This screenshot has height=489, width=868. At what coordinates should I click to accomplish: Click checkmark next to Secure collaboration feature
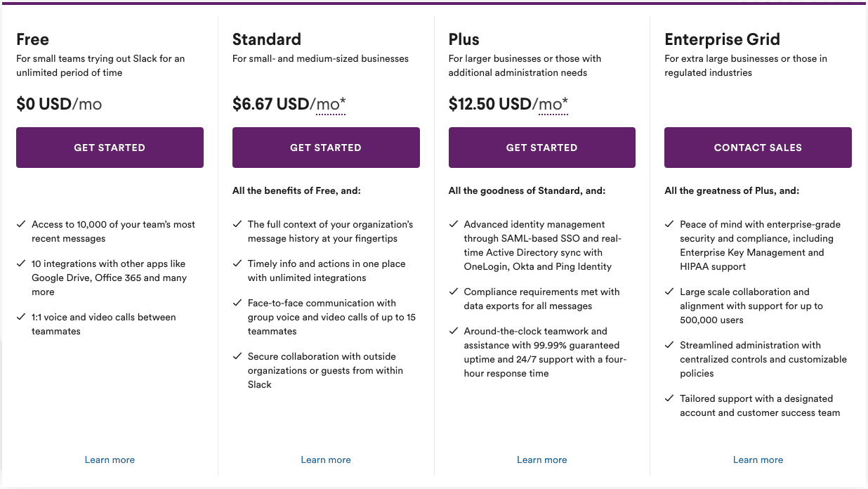(237, 357)
